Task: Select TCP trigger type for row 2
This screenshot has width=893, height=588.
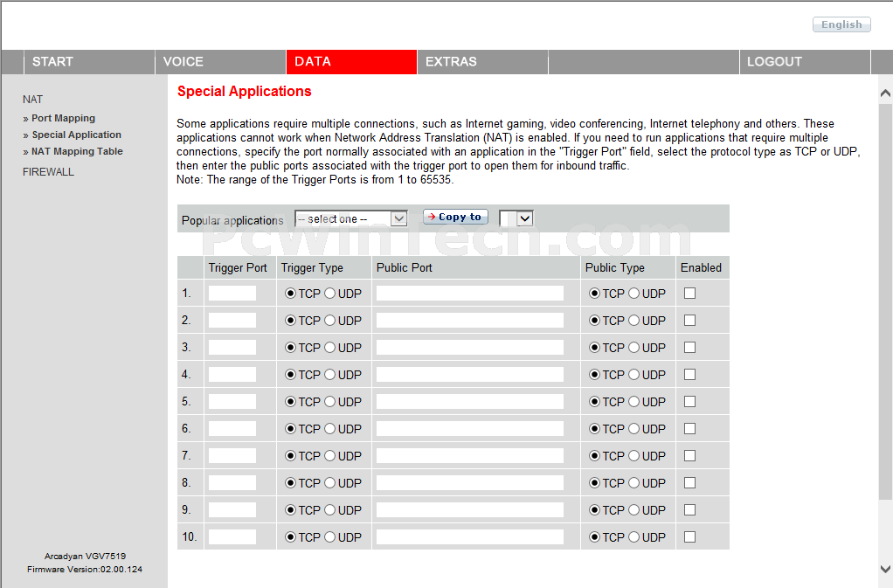Action: pos(290,321)
